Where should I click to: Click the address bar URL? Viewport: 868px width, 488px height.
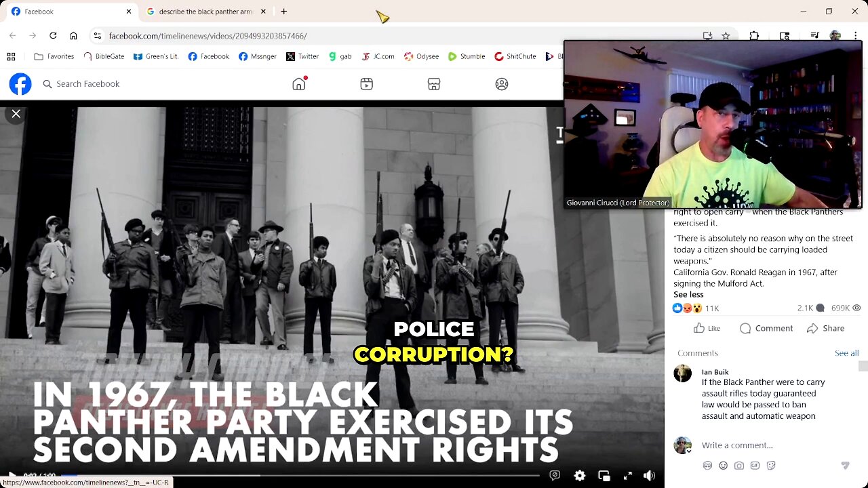pyautogui.click(x=208, y=36)
